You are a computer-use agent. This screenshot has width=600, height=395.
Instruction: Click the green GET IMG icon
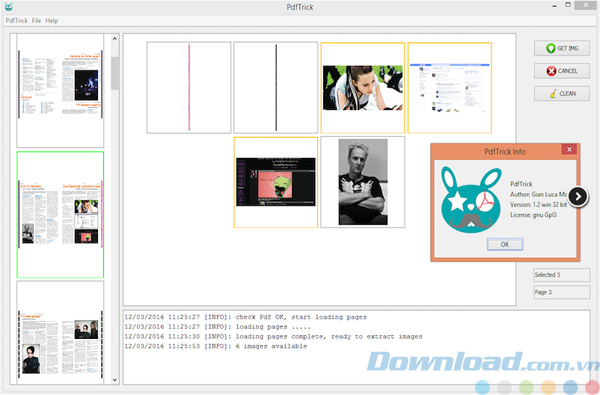(x=551, y=48)
